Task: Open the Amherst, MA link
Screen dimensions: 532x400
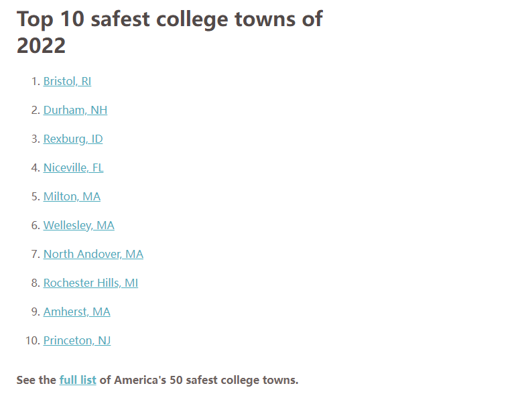Action: [x=76, y=312]
